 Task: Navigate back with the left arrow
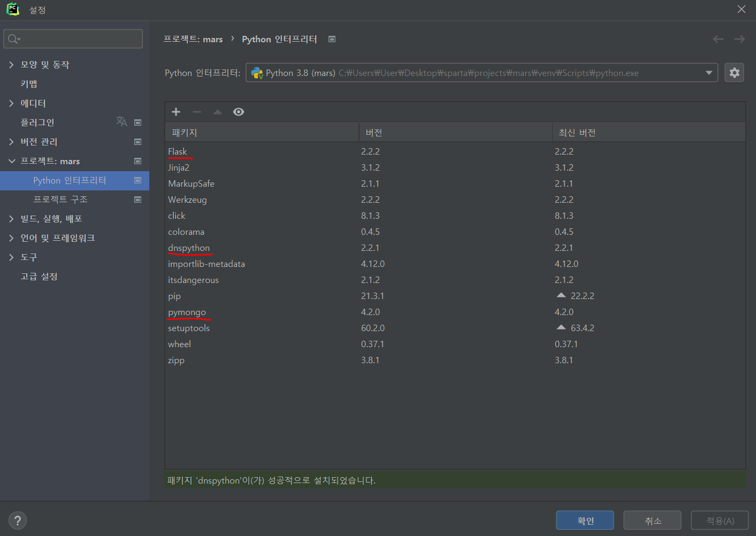pyautogui.click(x=718, y=39)
